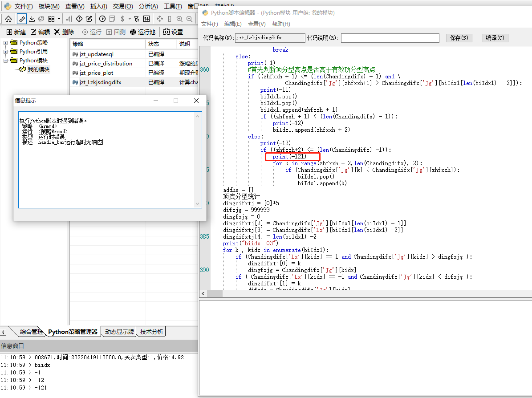Image resolution: width=532 pixels, height=398 pixels.
Task: Click the zoom out magnifier icon
Action: [189, 19]
